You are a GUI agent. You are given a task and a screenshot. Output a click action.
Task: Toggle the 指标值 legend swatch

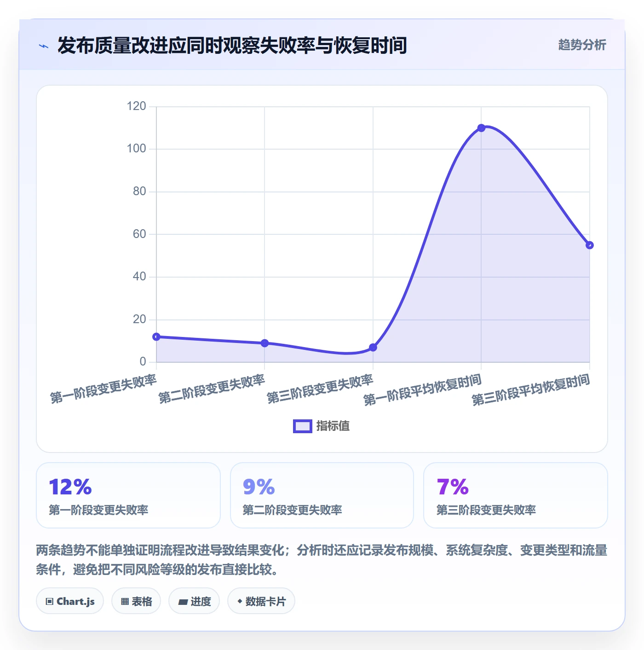coord(303,426)
